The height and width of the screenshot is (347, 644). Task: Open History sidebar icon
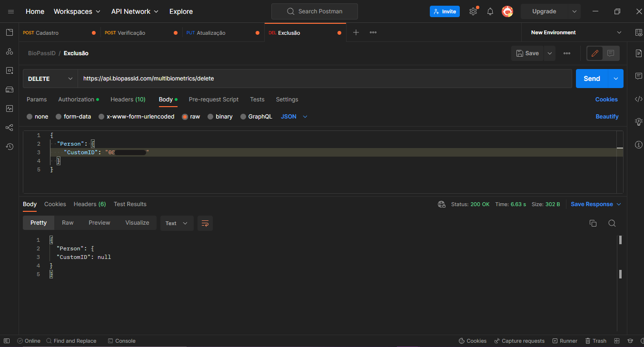tap(10, 147)
